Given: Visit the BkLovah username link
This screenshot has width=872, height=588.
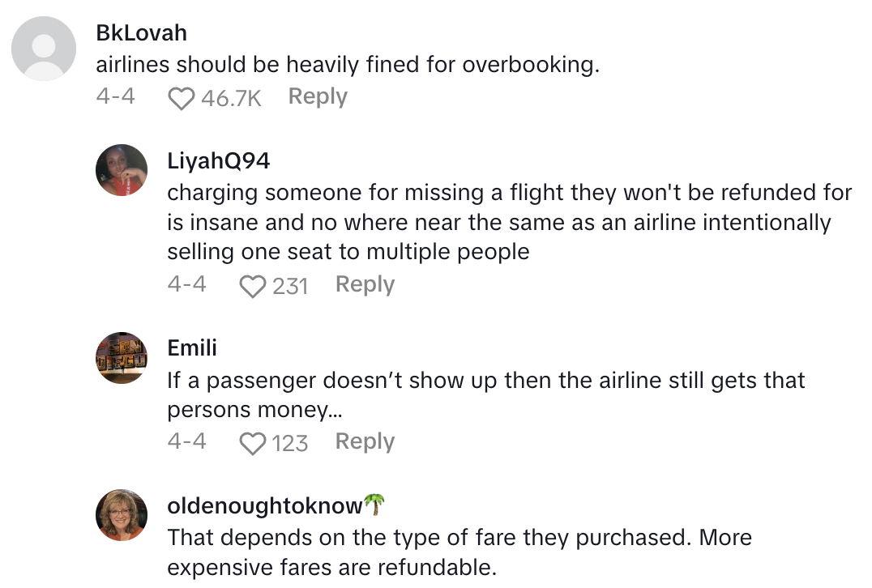Looking at the screenshot, I should pos(141,33).
